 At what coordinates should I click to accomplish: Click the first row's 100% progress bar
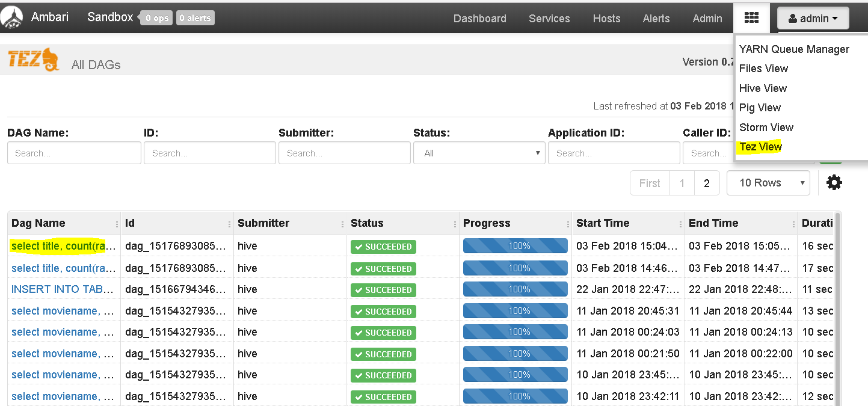coord(516,246)
